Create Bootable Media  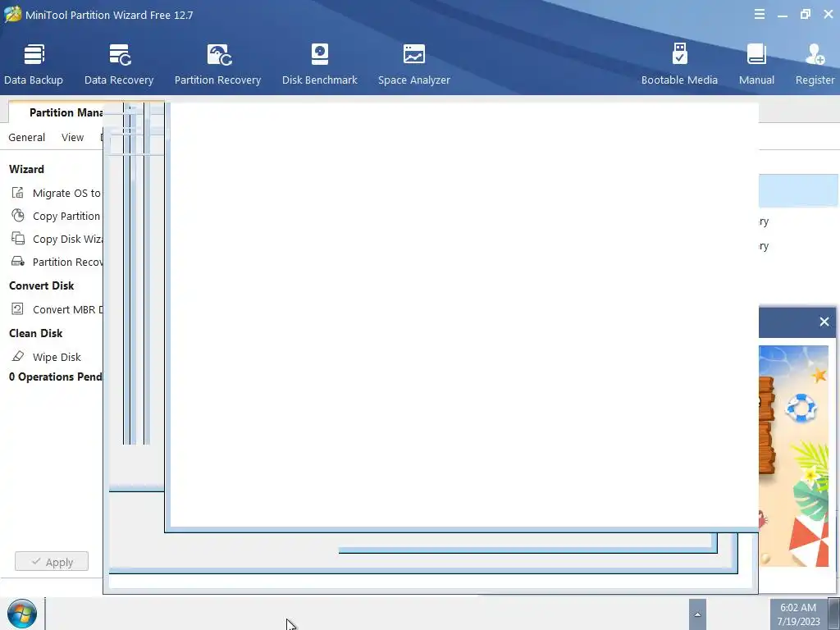pos(679,64)
